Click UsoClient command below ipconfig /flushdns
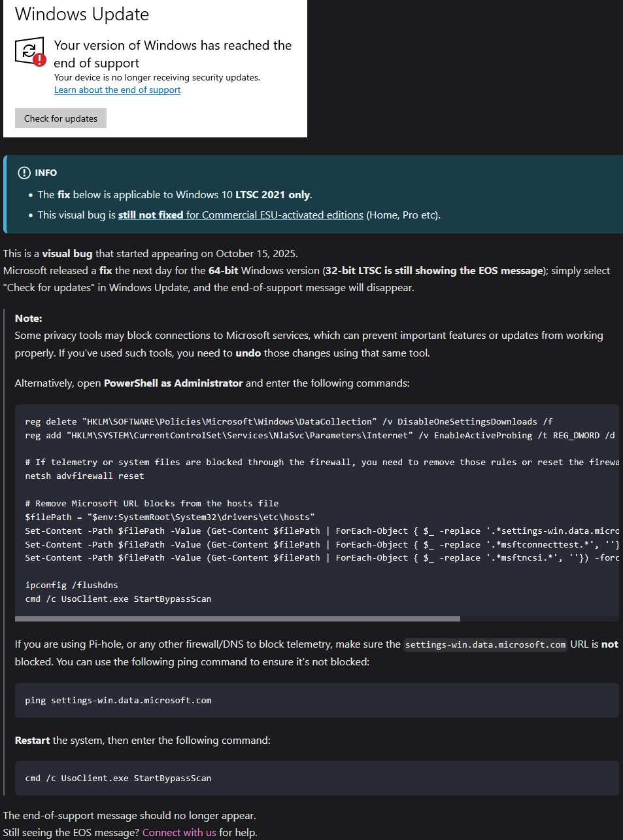 click(x=118, y=599)
